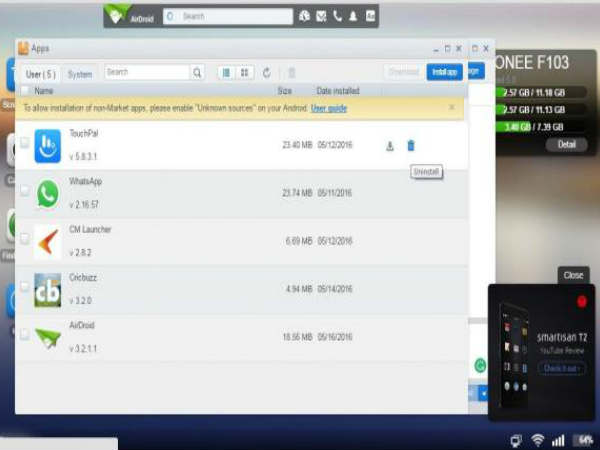Open messages from the AirDroid top bar envelope icon

(x=321, y=16)
